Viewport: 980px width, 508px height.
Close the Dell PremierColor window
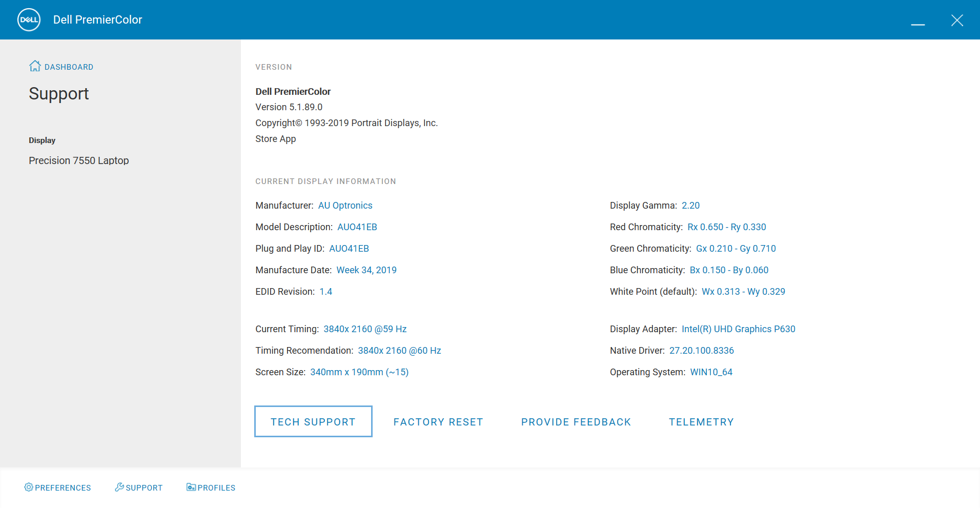pyautogui.click(x=957, y=21)
